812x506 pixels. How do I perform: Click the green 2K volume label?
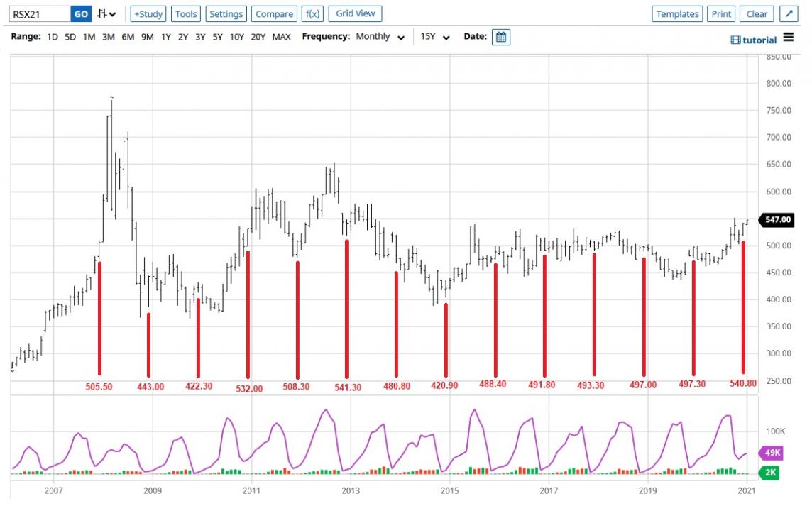[x=771, y=472]
